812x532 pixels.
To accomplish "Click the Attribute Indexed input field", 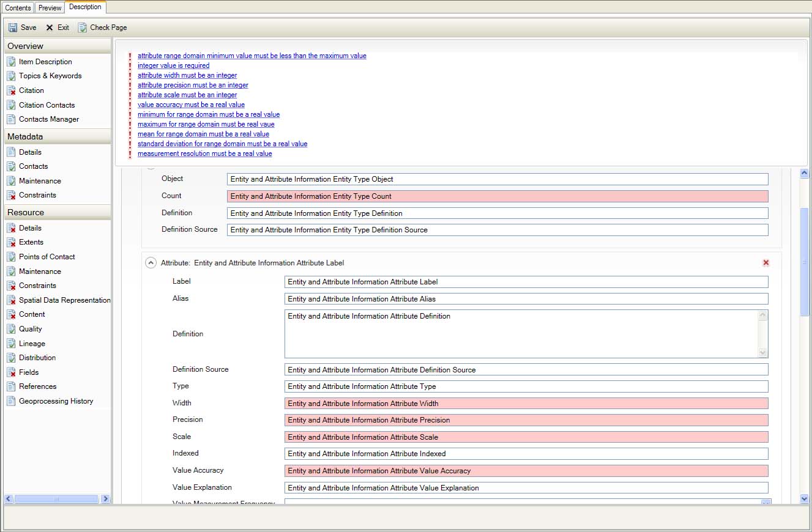I will [x=526, y=454].
